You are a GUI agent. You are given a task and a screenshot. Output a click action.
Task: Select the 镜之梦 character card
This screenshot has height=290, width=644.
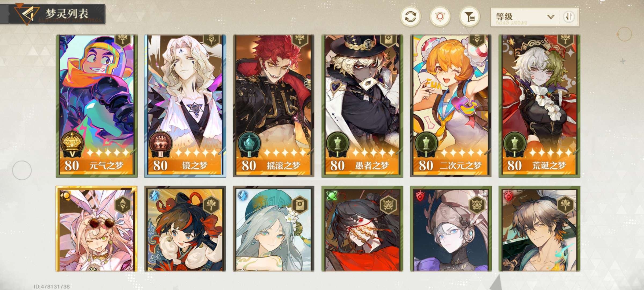pos(185,106)
